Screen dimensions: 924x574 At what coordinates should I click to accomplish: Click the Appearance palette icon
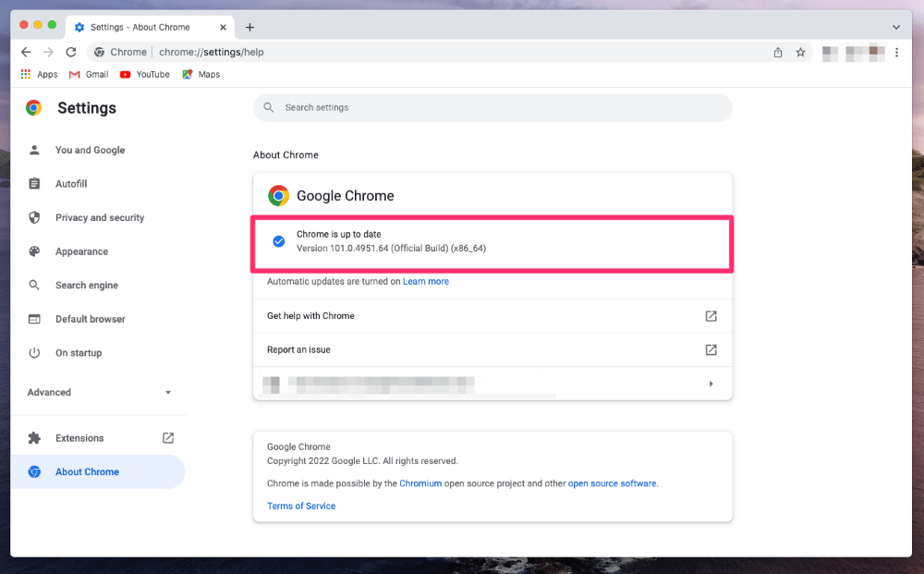pos(34,251)
